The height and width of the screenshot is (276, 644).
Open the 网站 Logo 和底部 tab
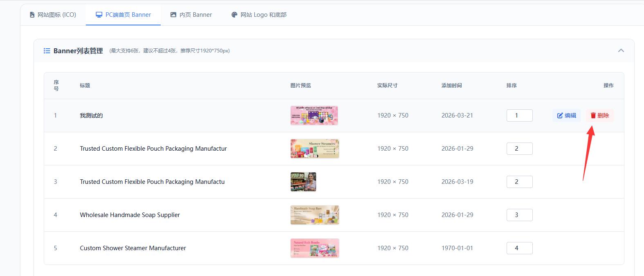[x=258, y=15]
